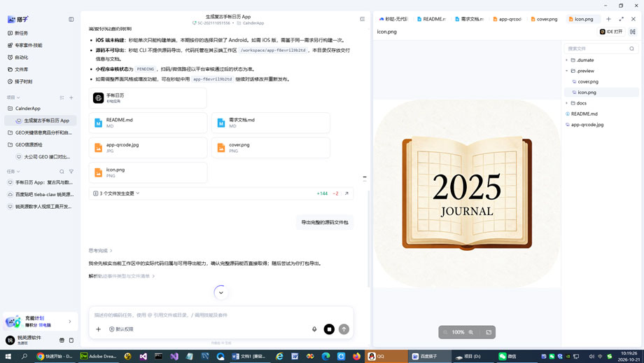Click the project list sort icon

pyautogui.click(x=62, y=97)
